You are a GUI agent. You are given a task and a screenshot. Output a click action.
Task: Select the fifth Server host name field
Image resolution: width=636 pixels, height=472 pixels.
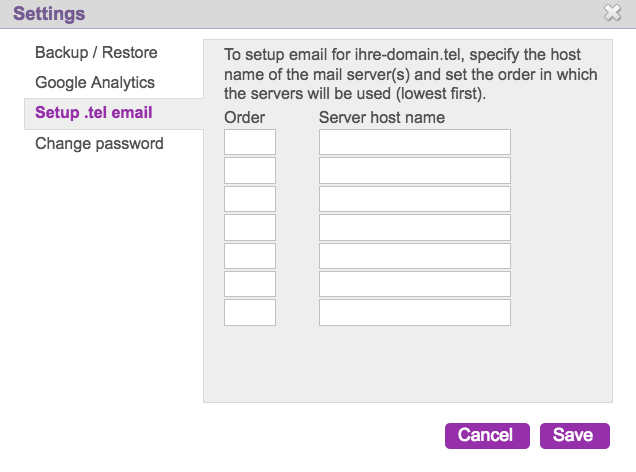[x=415, y=256]
